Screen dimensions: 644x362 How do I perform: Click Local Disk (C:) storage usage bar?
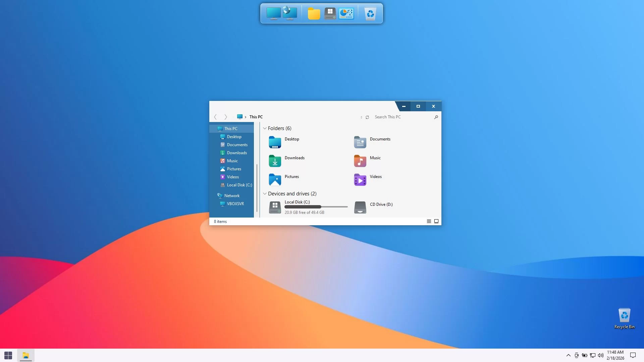click(316, 207)
